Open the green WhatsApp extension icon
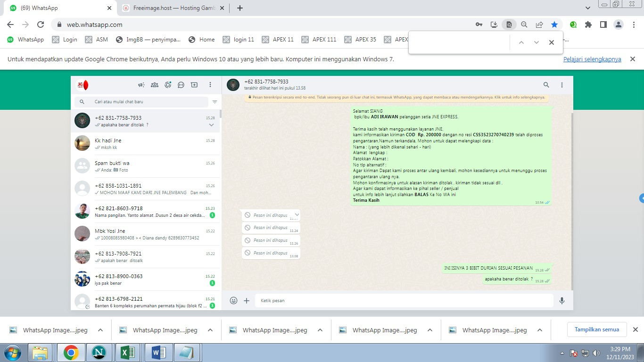Screen dimensions: 644x362 pyautogui.click(x=573, y=25)
